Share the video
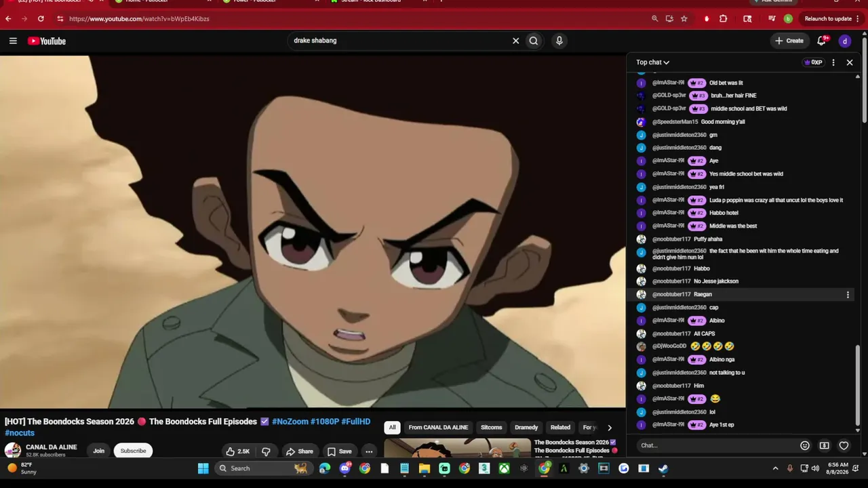The image size is (868, 488). click(x=299, y=451)
